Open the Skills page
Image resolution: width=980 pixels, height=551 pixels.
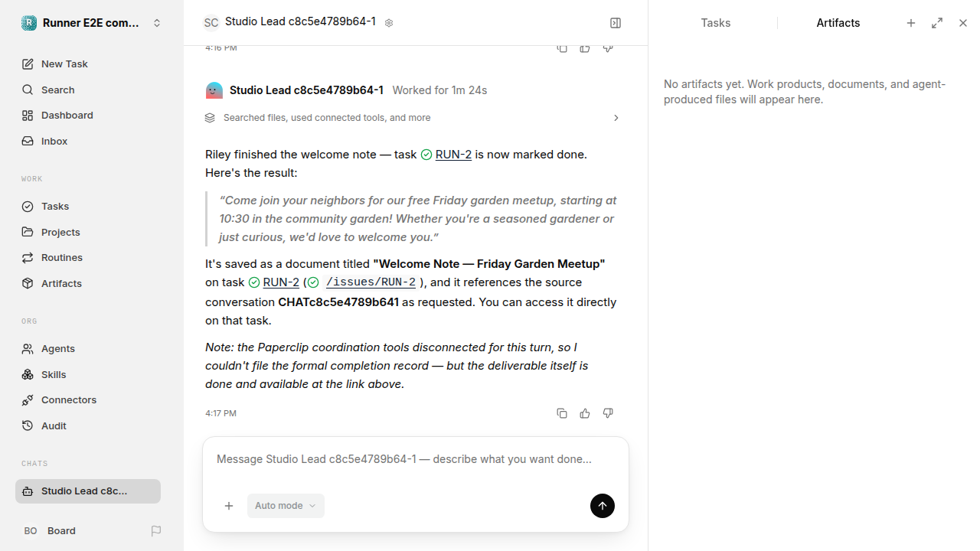pos(88,374)
